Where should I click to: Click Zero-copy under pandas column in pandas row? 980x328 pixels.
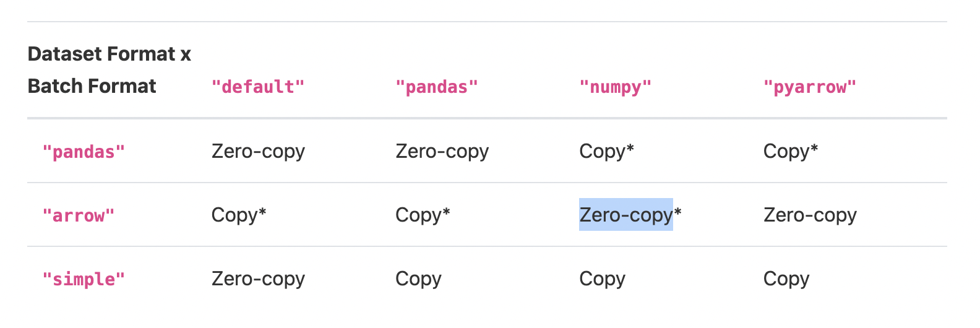pyautogui.click(x=442, y=152)
